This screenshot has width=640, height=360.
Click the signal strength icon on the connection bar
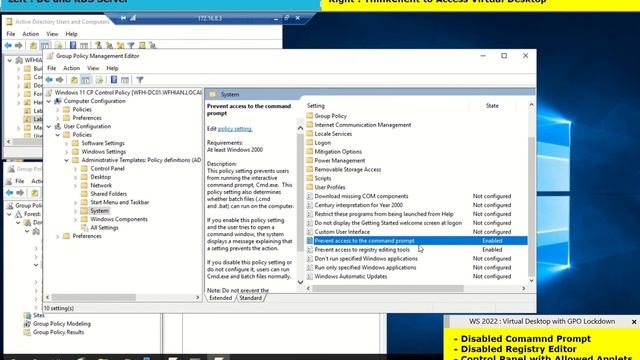pos(133,18)
